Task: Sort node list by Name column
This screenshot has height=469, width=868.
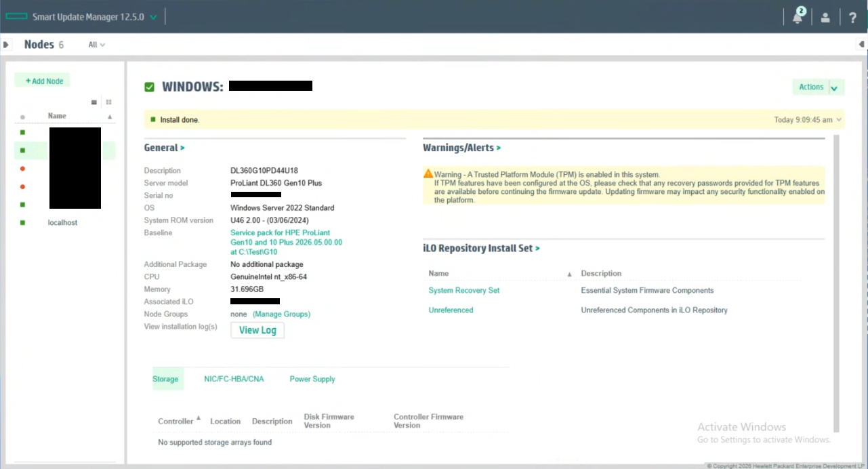Action: tap(57, 116)
